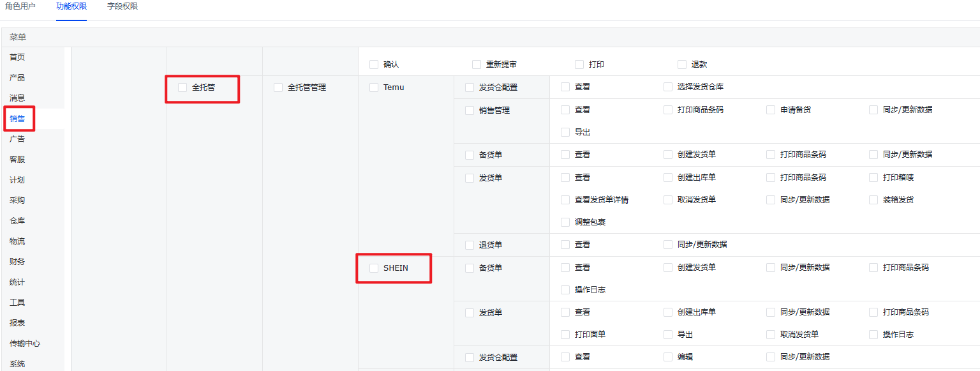Switch to the 角色用户 tab
This screenshot has width=980, height=371.
pos(20,6)
